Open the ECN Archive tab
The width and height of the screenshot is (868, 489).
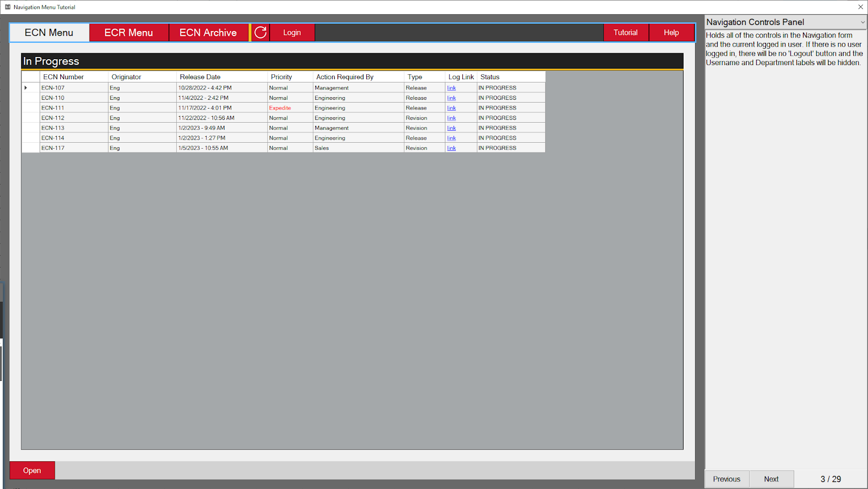[208, 33]
